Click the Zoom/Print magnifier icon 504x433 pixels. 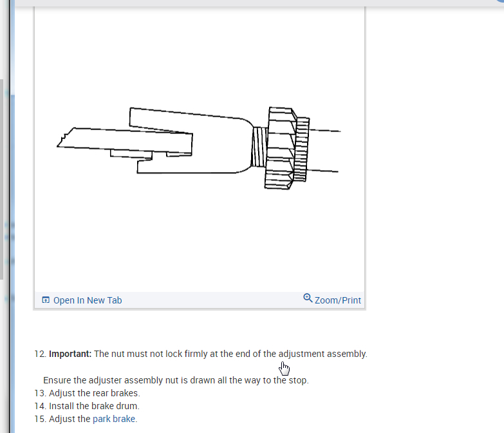click(x=308, y=298)
